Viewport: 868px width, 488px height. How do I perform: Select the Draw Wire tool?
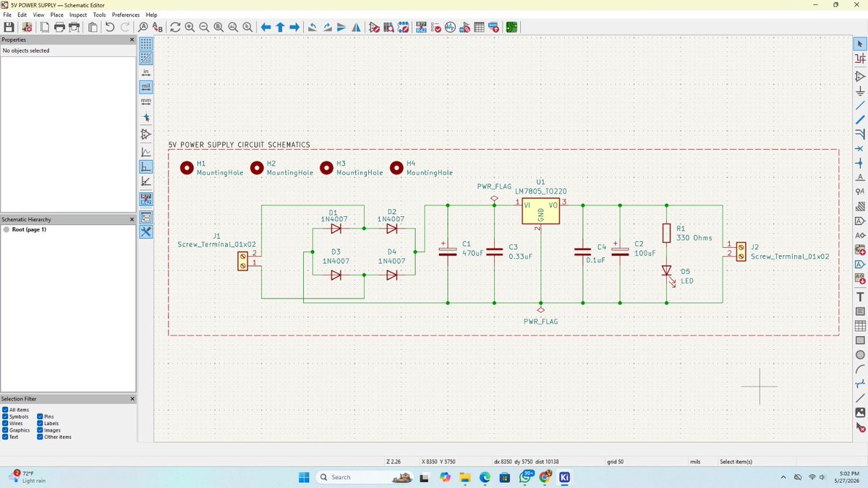point(860,105)
